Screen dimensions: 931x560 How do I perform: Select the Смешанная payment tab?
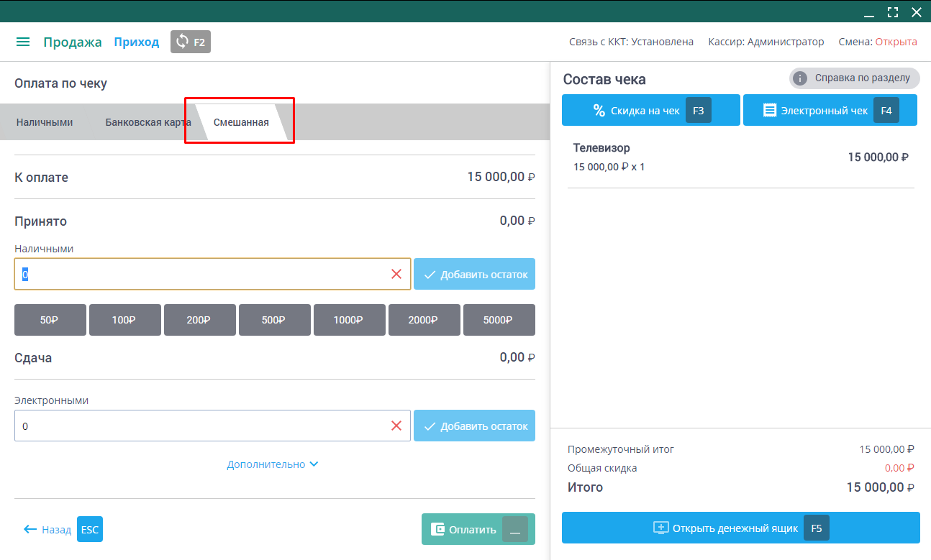tap(241, 122)
